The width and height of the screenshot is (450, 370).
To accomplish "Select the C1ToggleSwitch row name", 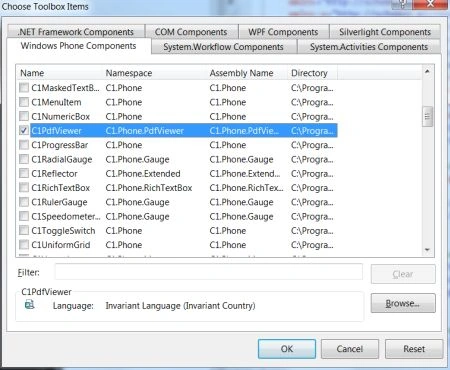I will [63, 230].
